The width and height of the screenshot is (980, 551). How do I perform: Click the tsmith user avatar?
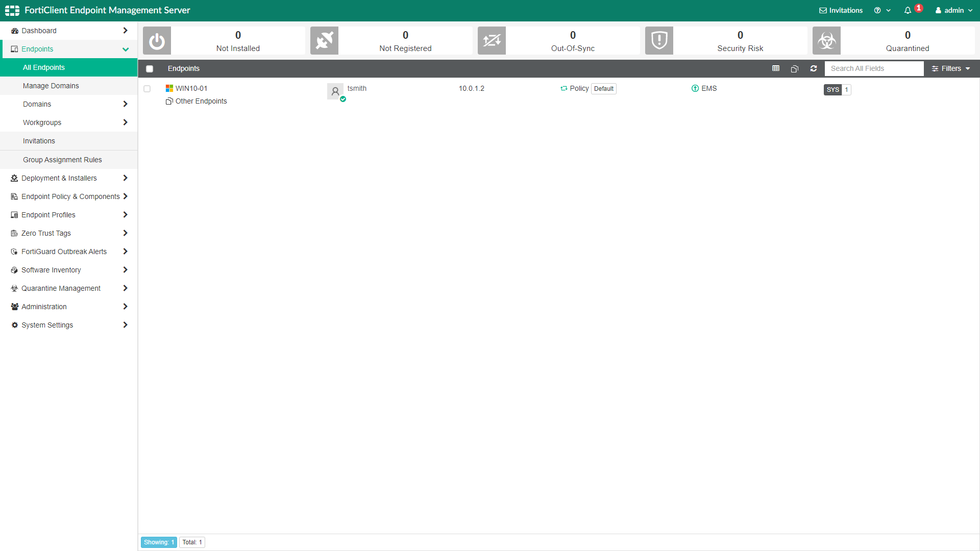(335, 91)
